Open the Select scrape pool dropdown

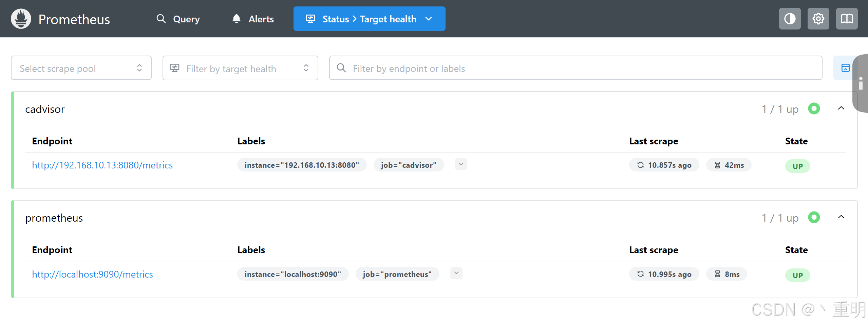[x=81, y=68]
